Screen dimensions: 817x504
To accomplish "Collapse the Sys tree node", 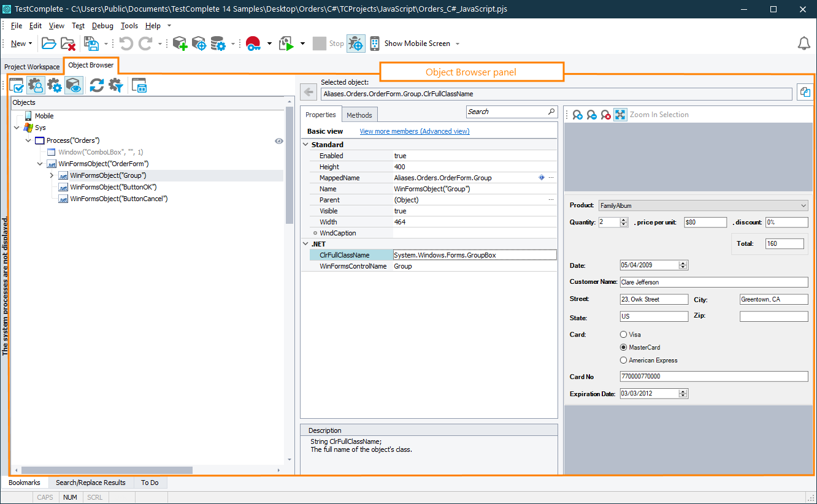I will pos(17,128).
